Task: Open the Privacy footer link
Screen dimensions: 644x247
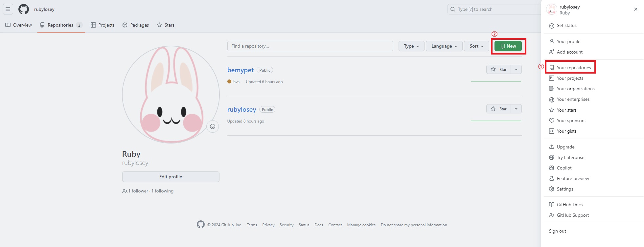Action: coord(268,225)
